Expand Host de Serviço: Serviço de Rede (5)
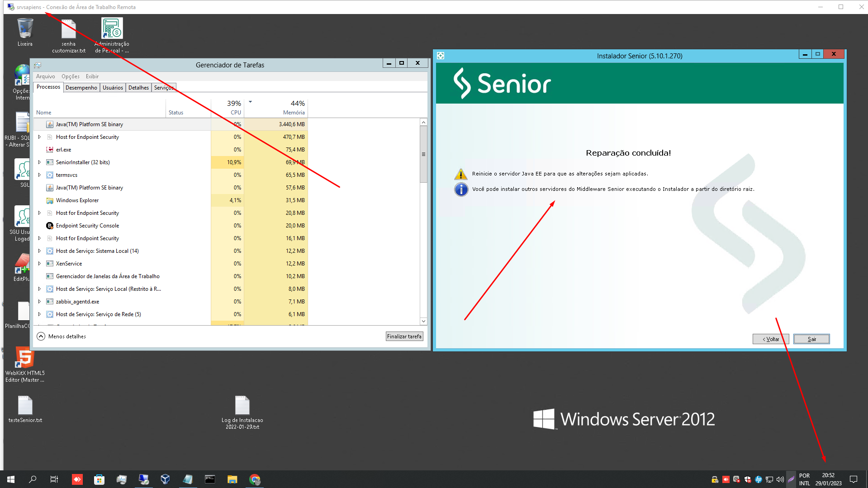Image resolution: width=868 pixels, height=488 pixels. pos(39,314)
